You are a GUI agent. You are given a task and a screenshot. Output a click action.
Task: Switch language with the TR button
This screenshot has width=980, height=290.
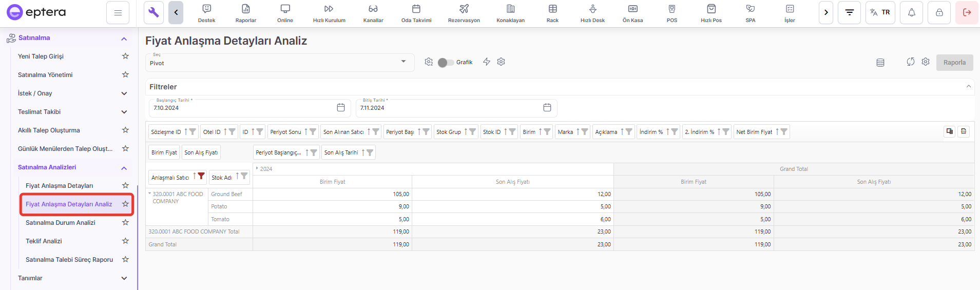pyautogui.click(x=880, y=13)
